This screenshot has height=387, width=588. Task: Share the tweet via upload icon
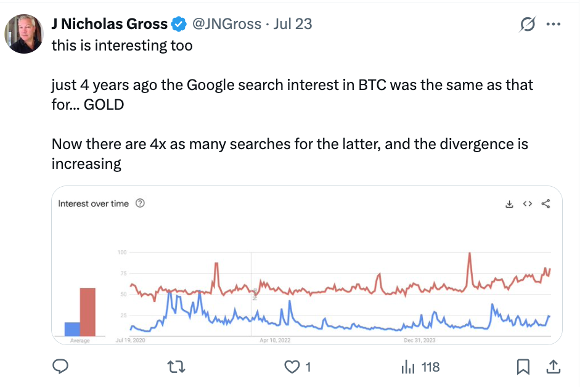[x=553, y=367]
